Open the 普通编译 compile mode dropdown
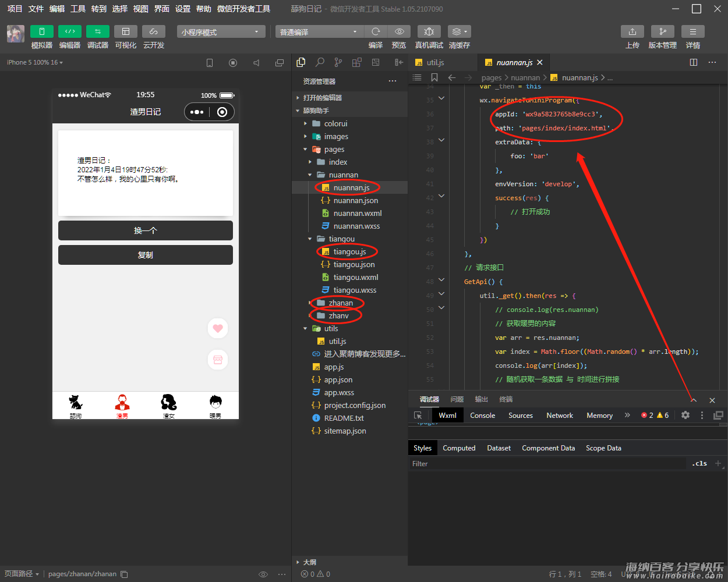The image size is (728, 582). coord(319,32)
